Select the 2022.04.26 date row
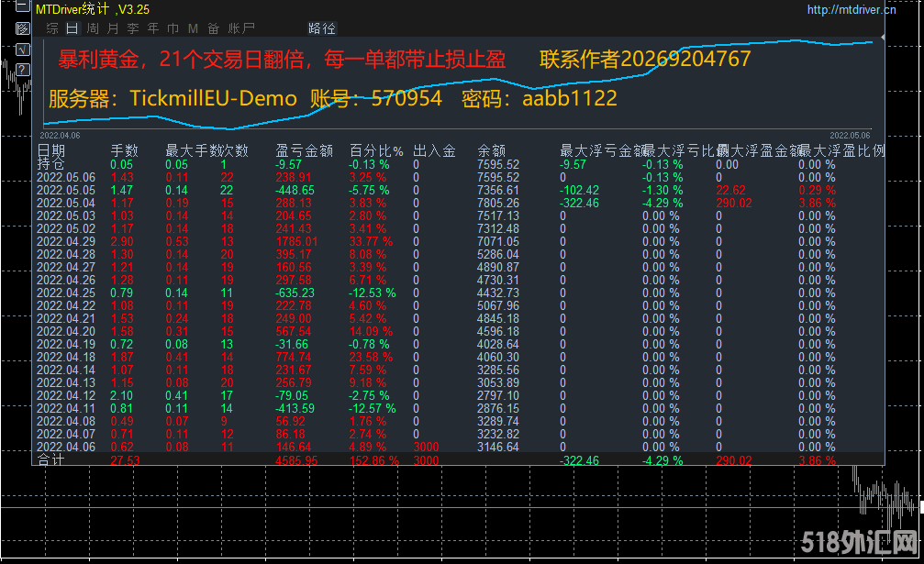The image size is (924, 564). pyautogui.click(x=66, y=281)
